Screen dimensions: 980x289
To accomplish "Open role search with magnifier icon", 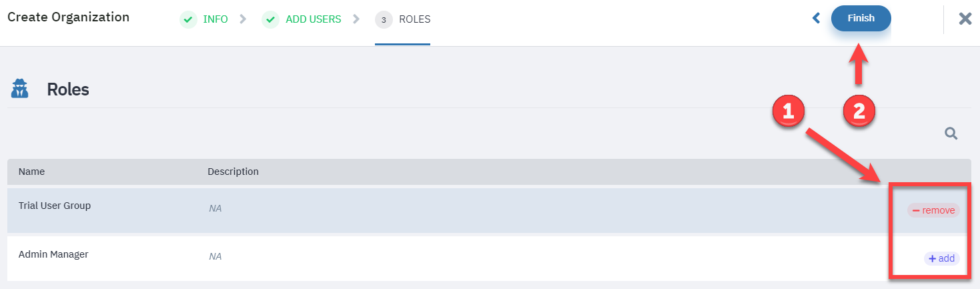I will (951, 134).
